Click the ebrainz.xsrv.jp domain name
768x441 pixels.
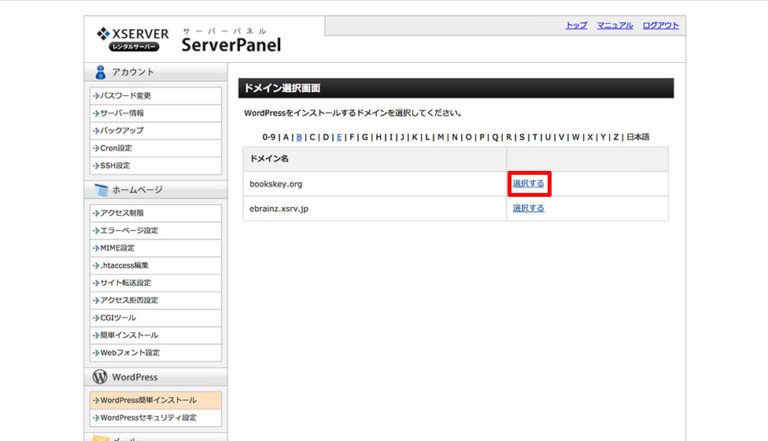coord(279,209)
